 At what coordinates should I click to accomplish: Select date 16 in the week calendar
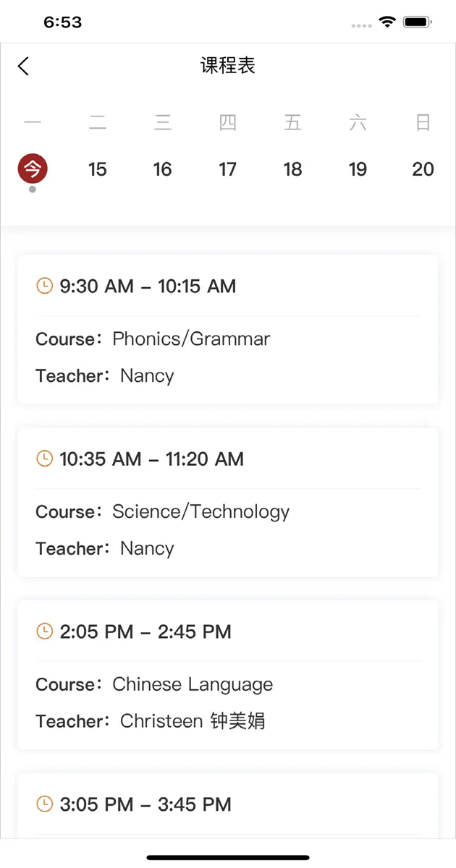pos(163,169)
